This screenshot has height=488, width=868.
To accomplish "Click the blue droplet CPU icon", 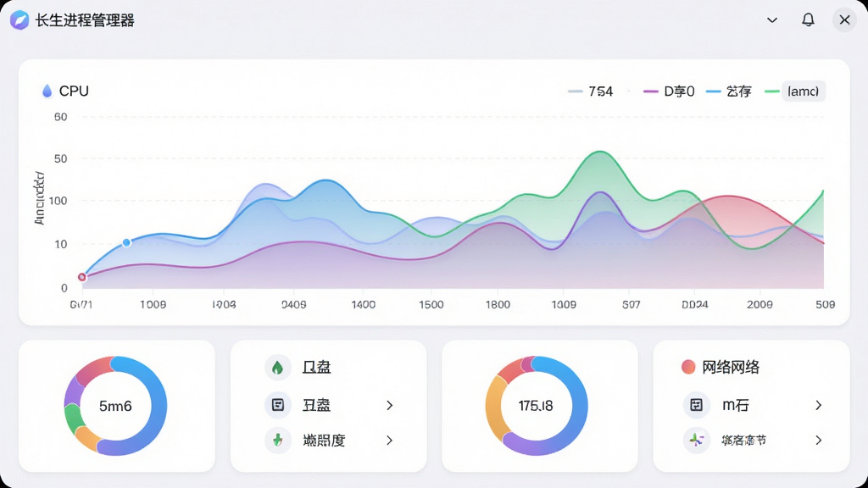I will tap(47, 91).
